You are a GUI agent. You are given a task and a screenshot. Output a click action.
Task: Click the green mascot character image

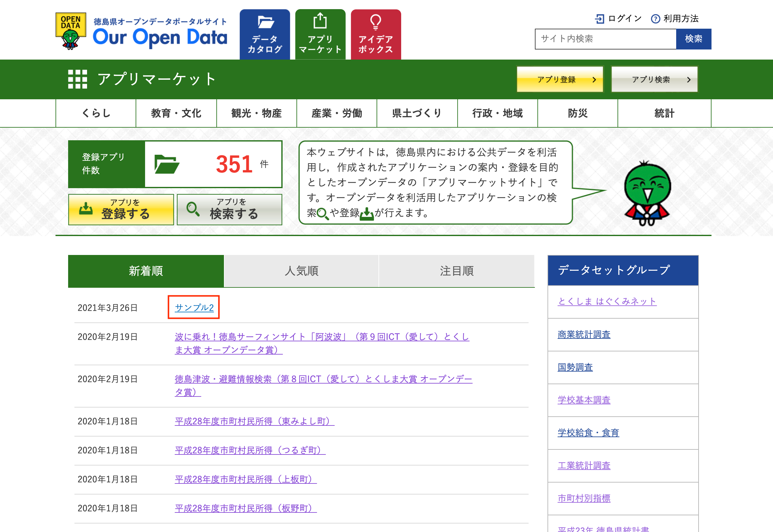tap(647, 193)
